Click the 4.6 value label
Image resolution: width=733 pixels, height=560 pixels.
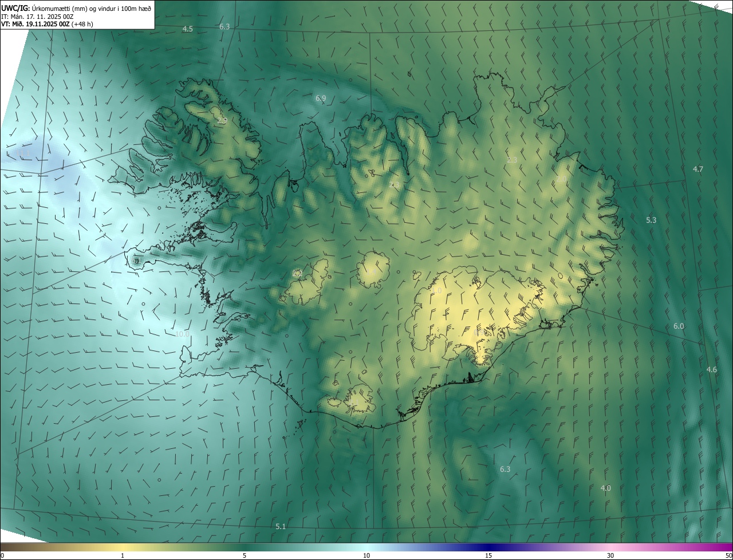(x=712, y=369)
